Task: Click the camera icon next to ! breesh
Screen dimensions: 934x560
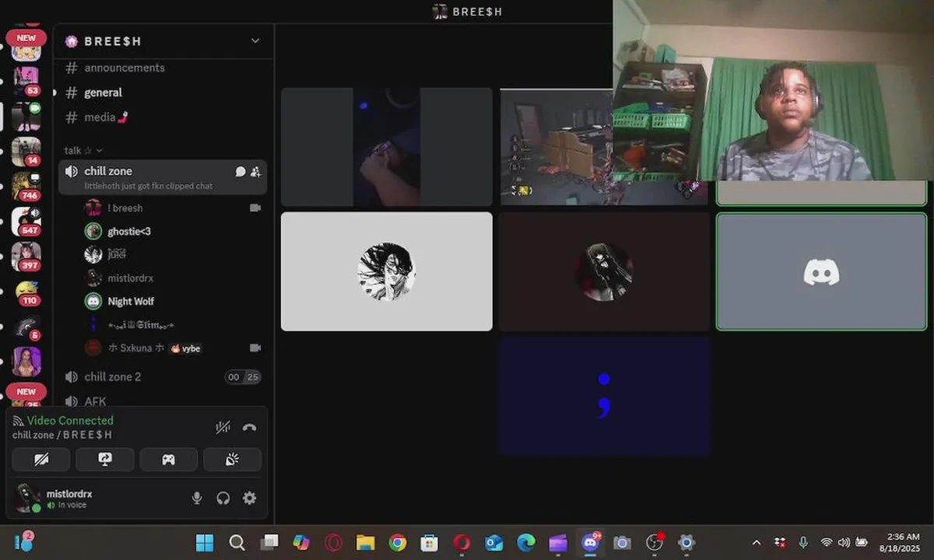Action: [x=255, y=208]
